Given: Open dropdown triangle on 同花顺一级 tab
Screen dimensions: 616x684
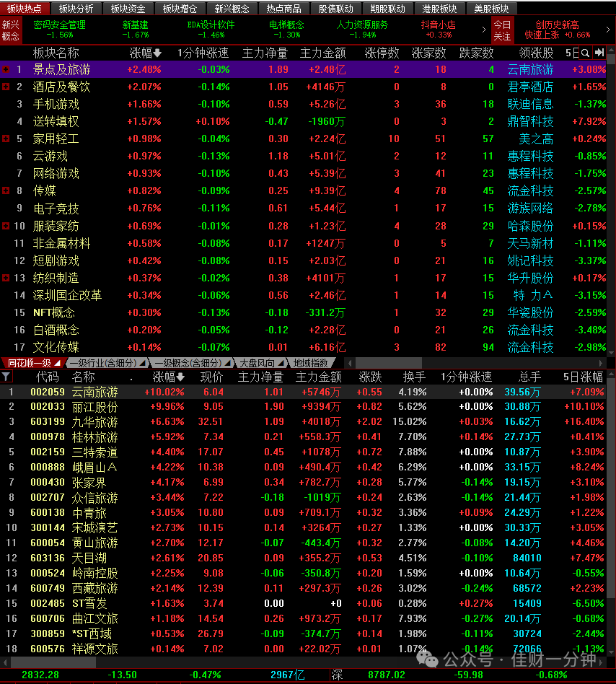Looking at the screenshot, I should (57, 363).
